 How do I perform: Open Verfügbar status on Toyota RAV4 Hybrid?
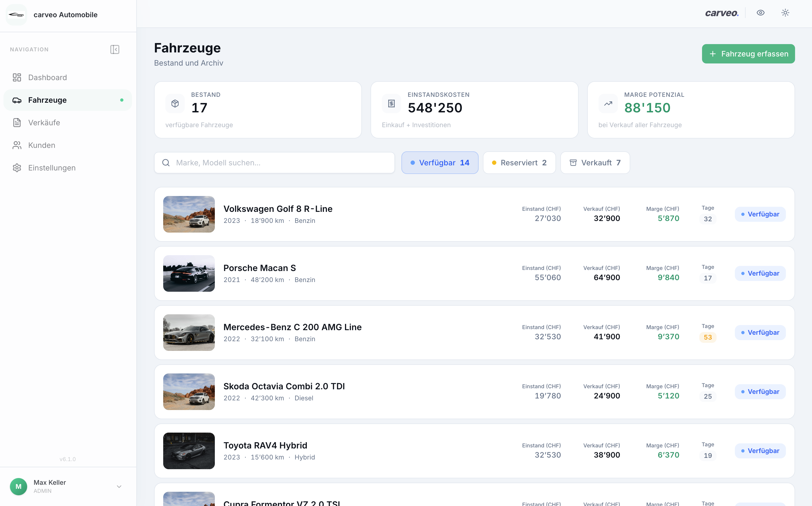pyautogui.click(x=760, y=451)
